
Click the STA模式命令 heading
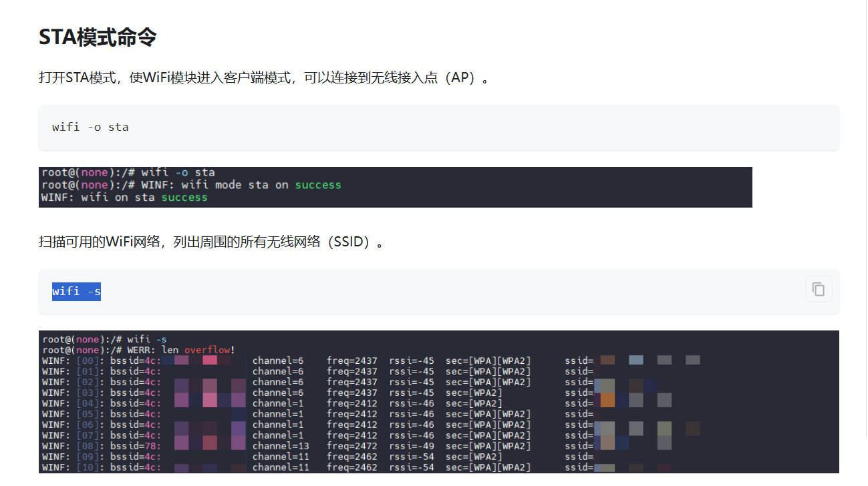pyautogui.click(x=98, y=37)
